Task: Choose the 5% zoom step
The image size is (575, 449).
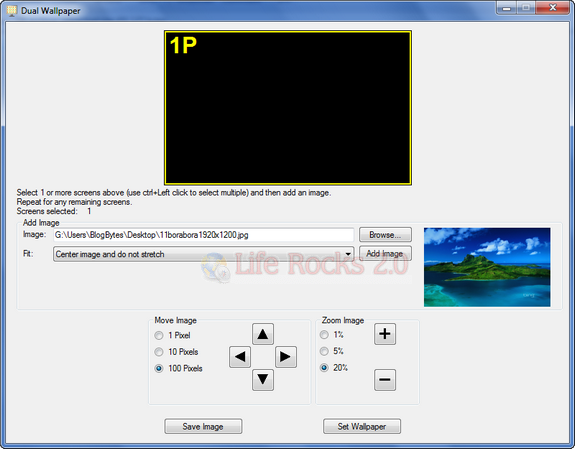Action: (x=324, y=351)
